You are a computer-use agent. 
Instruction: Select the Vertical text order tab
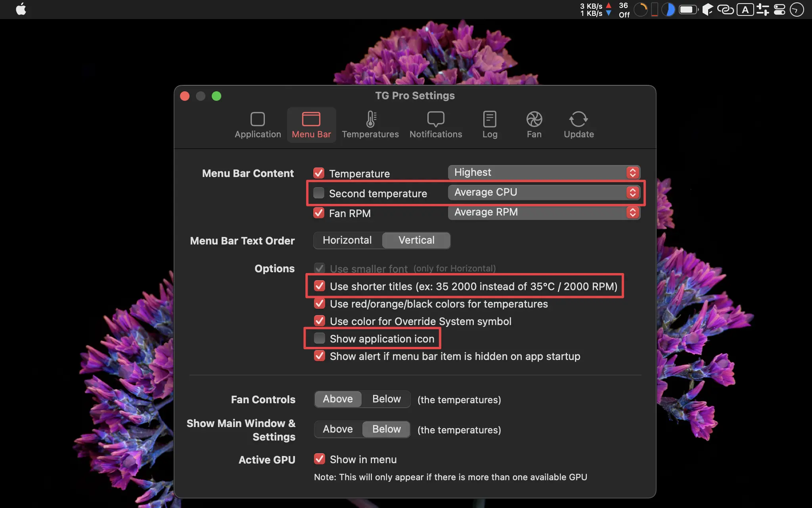click(x=416, y=240)
